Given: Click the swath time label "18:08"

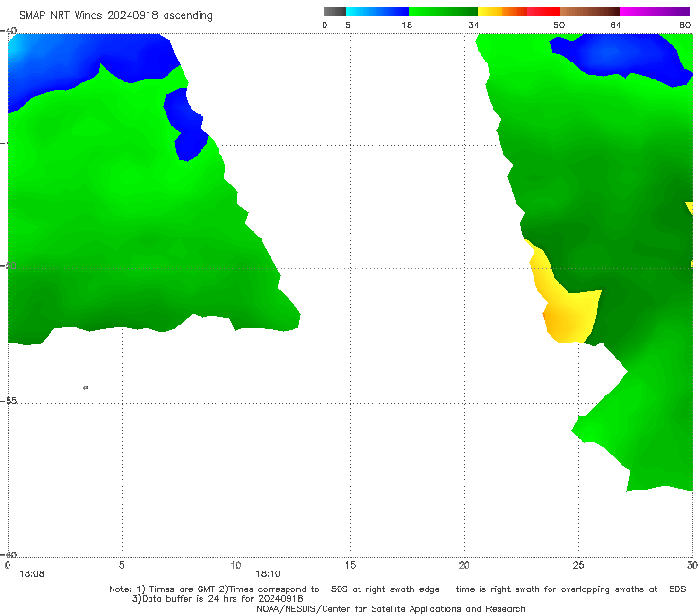Looking at the screenshot, I should click(x=32, y=574).
